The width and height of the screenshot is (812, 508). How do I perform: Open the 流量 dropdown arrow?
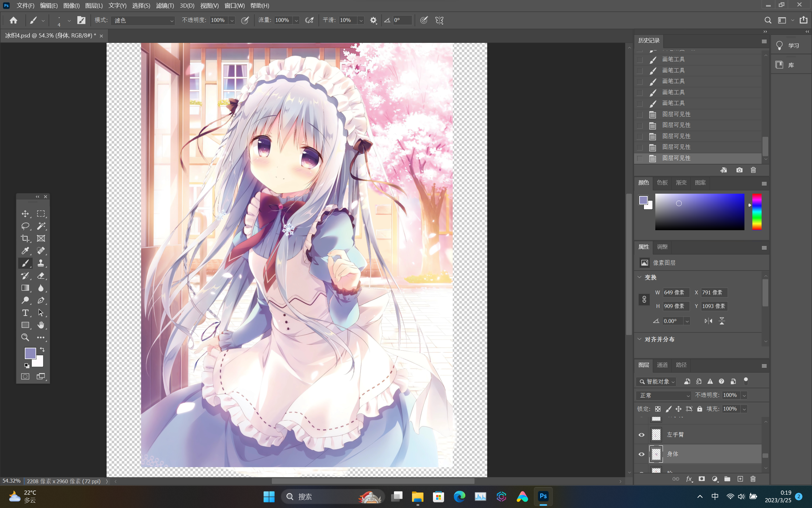296,21
